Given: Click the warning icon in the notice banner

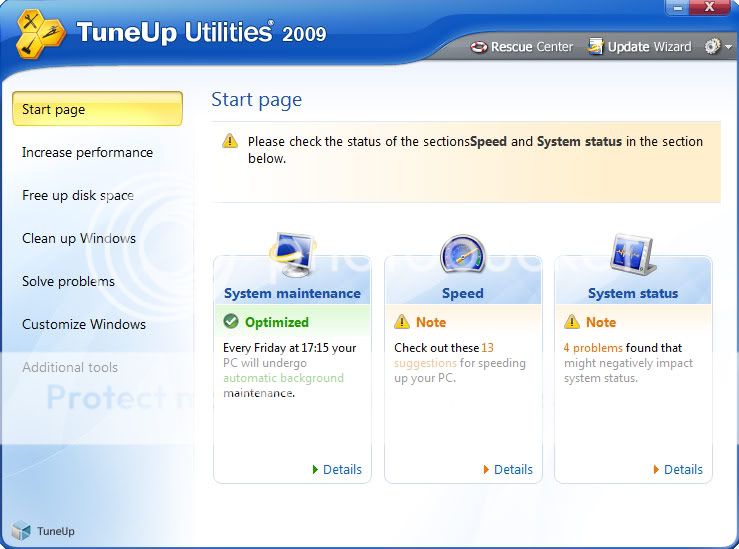Looking at the screenshot, I should tap(230, 140).
